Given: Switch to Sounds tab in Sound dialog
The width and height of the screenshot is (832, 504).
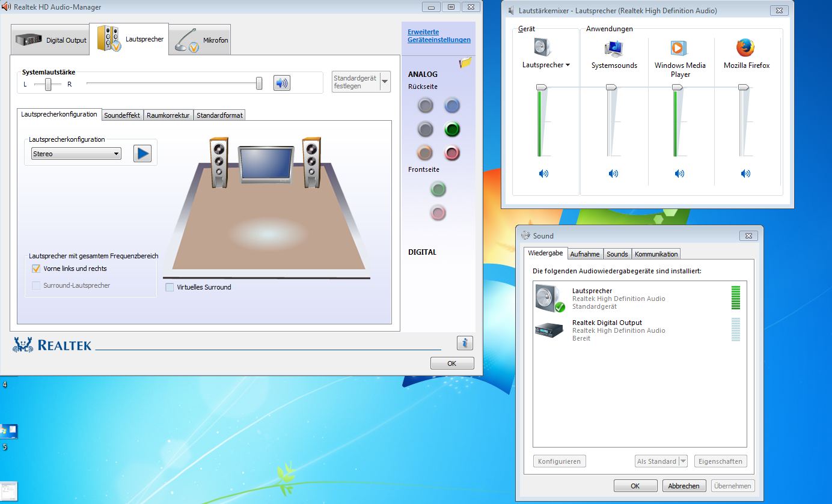Looking at the screenshot, I should tap(617, 254).
